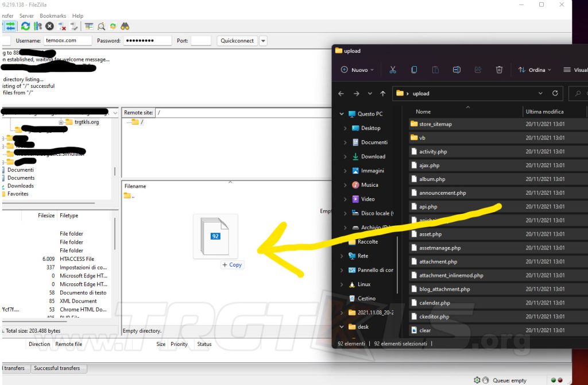
Task: Collapse the Questo PC tree node
Action: (x=343, y=114)
